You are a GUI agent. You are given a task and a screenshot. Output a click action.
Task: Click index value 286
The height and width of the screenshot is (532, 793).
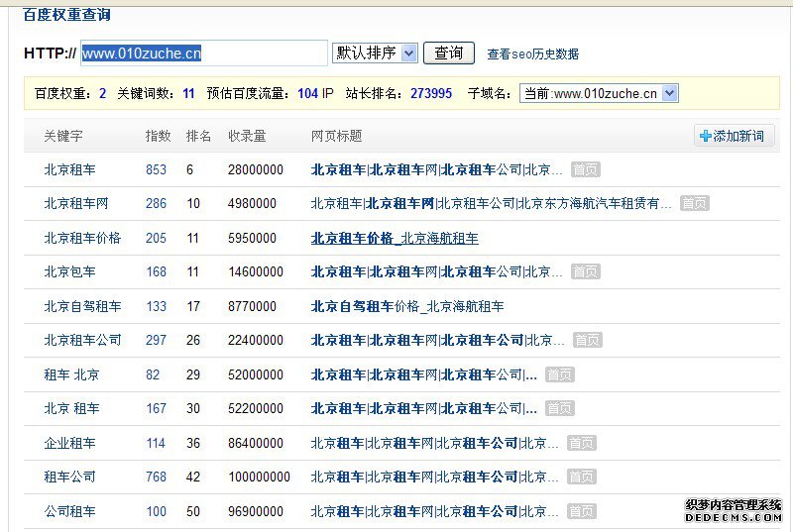156,204
